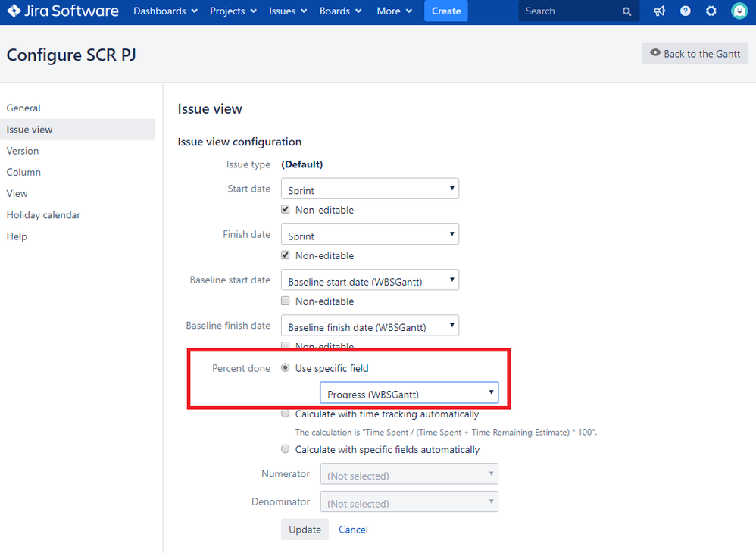
Task: Open the More menu
Action: click(395, 11)
